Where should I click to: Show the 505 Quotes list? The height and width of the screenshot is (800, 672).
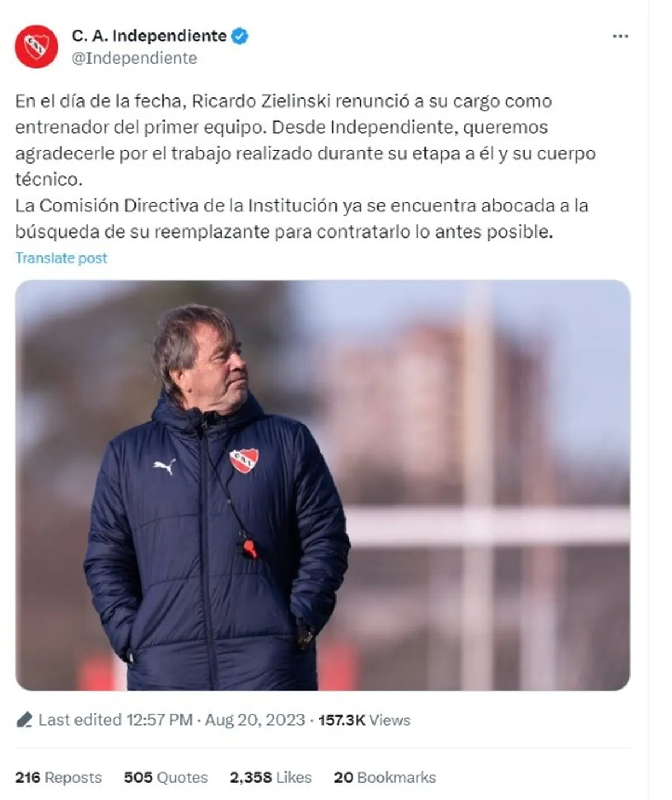(166, 778)
